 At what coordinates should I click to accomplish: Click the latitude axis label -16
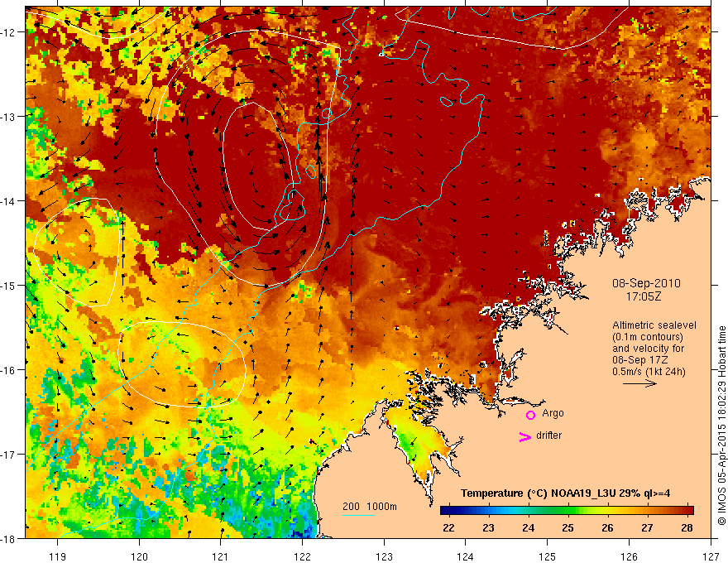tap(9, 370)
